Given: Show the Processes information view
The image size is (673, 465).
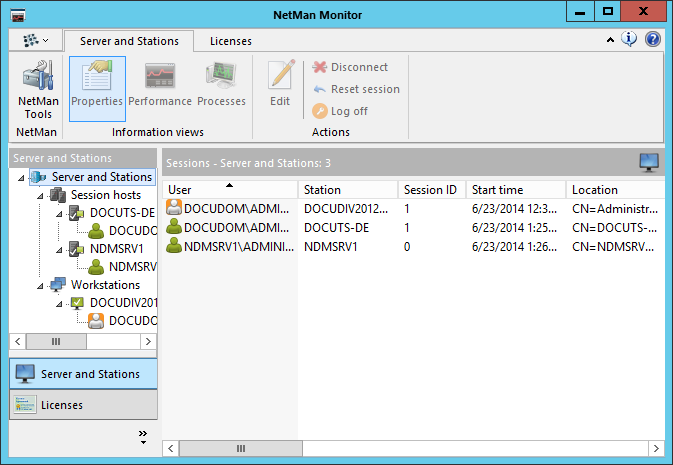Looking at the screenshot, I should (x=221, y=88).
